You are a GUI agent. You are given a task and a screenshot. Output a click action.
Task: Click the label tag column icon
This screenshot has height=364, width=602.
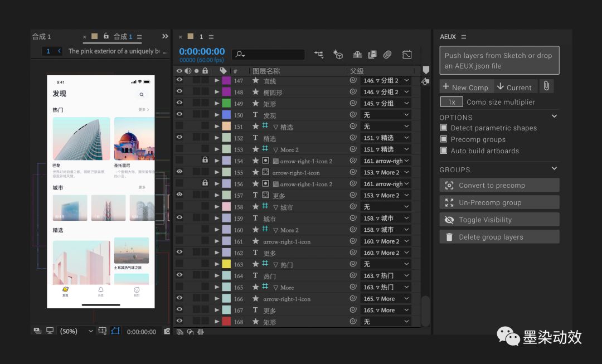[x=223, y=71]
